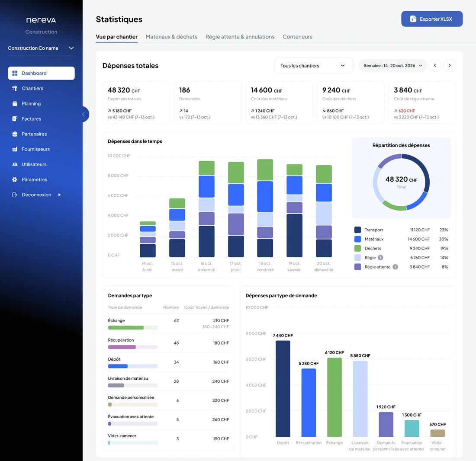This screenshot has height=461, width=476.
Task: Click the Dépôt bar showing 7 440 CHF
Action: click(x=283, y=388)
